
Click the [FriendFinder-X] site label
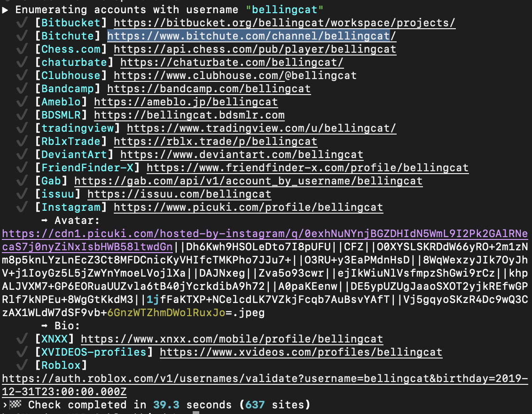click(x=87, y=168)
